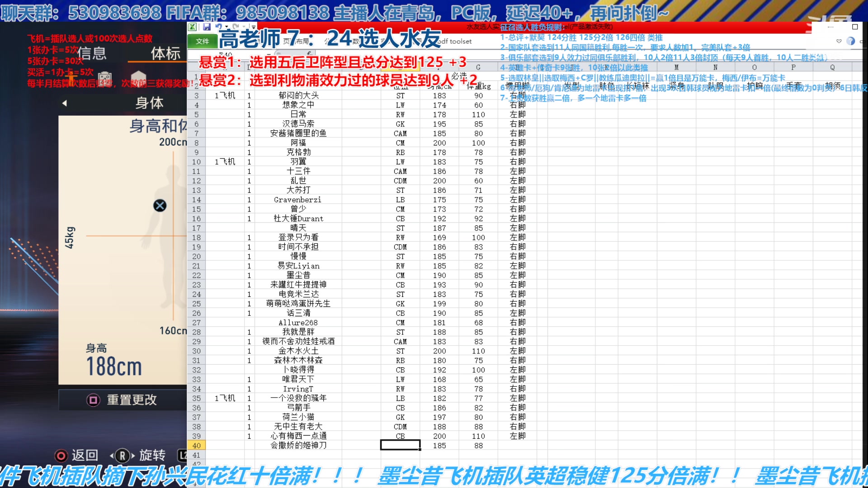
Task: Select the hexagon crest icon
Action: tap(138, 78)
